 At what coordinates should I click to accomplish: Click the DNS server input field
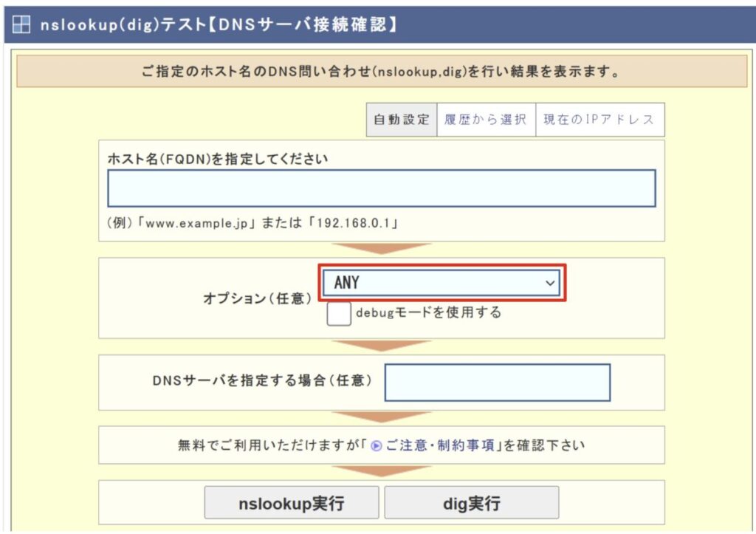[x=497, y=383]
